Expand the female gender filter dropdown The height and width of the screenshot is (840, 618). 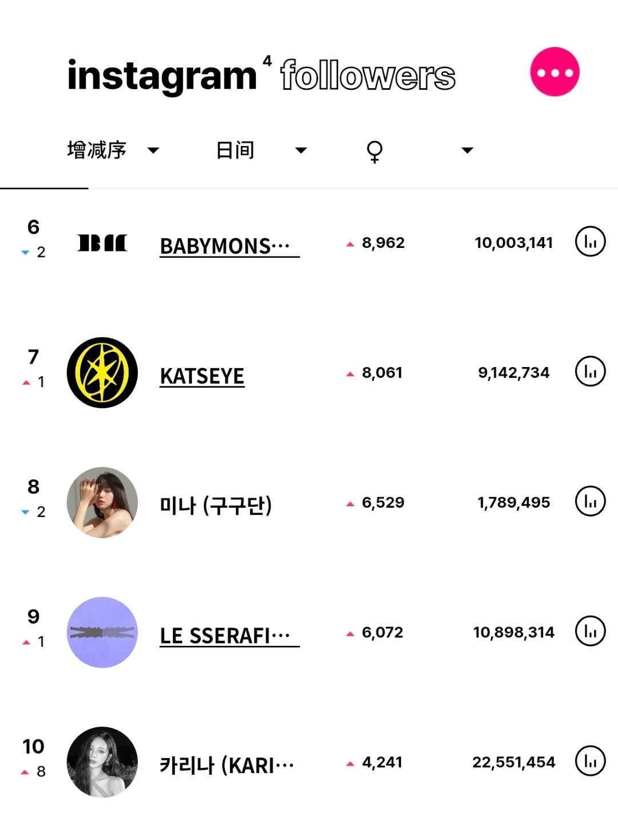tap(419, 151)
